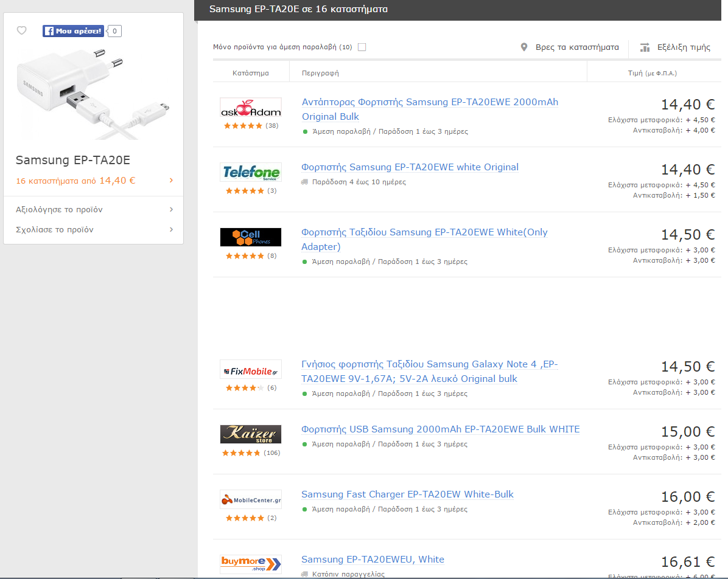Click Telefone Service store logo

[x=251, y=173]
